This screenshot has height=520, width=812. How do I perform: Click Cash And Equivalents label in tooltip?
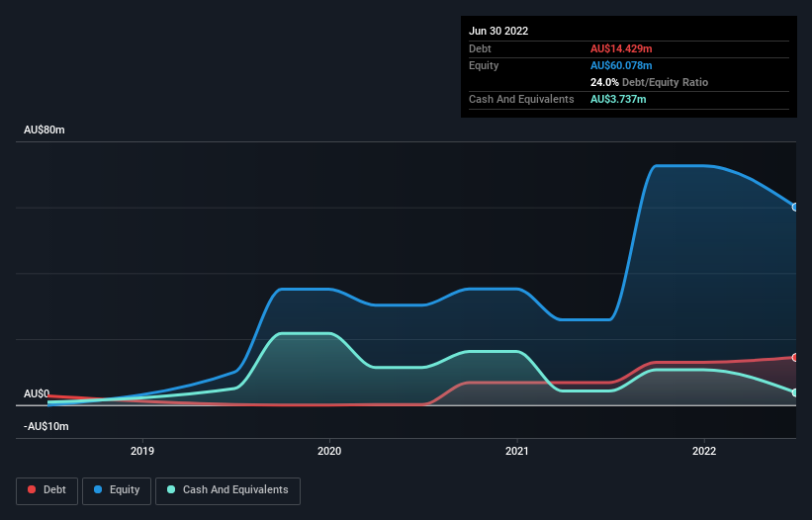(521, 99)
